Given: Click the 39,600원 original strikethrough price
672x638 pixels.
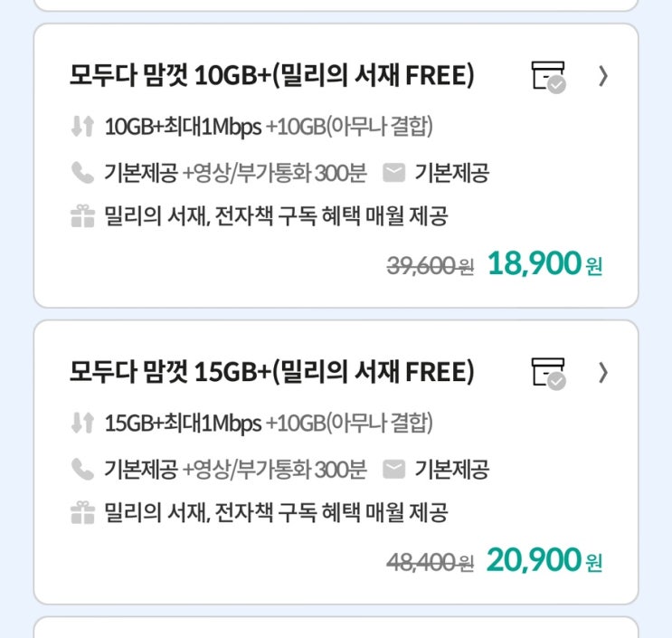Looking at the screenshot, I should [431, 266].
